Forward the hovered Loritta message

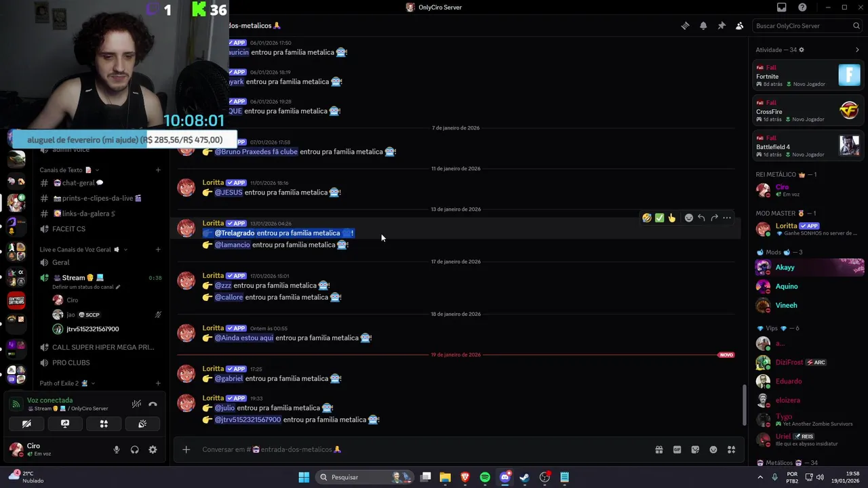(x=714, y=218)
